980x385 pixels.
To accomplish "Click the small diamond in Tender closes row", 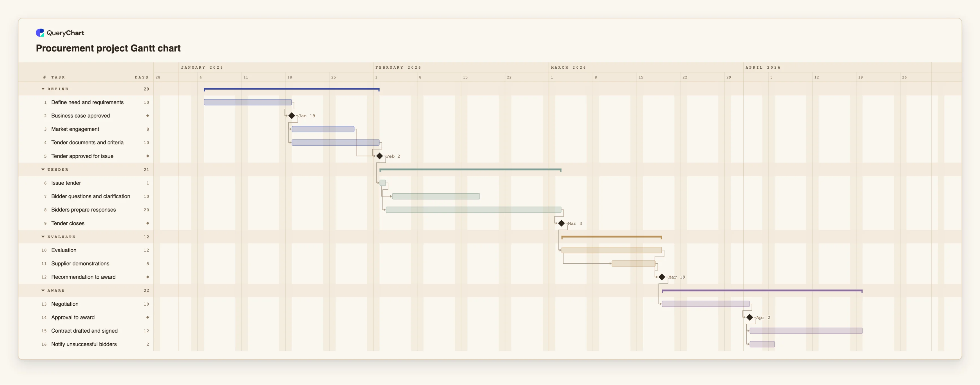I will pyautogui.click(x=147, y=223).
